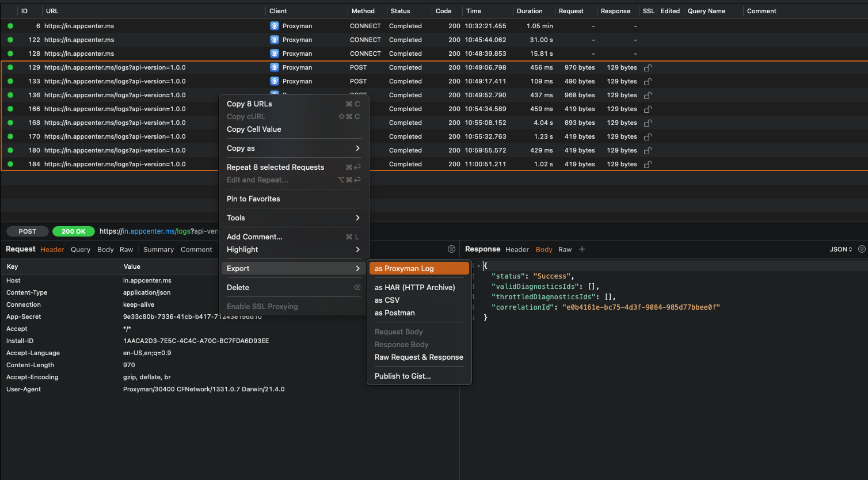Open the Export submenu entry

click(294, 268)
